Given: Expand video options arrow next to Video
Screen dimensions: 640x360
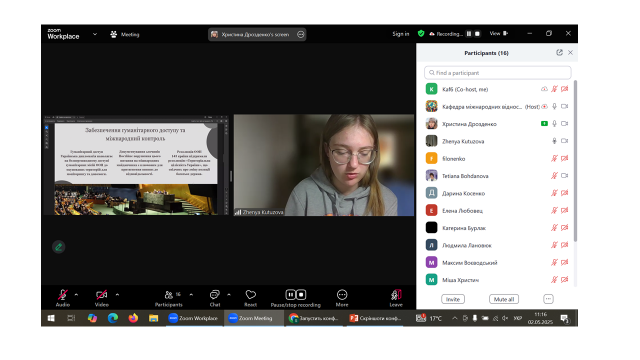Looking at the screenshot, I should tap(118, 295).
